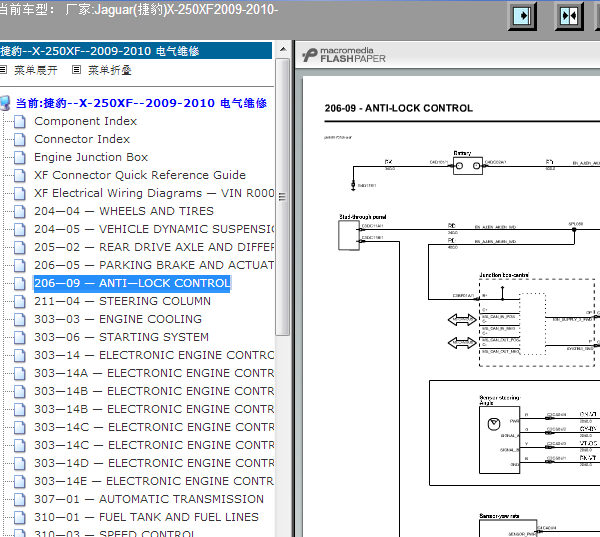The image size is (600, 537).
Task: Select 204-05 VEHICLE DYNAMIC SUSPENSION entry
Action: [x=154, y=229]
